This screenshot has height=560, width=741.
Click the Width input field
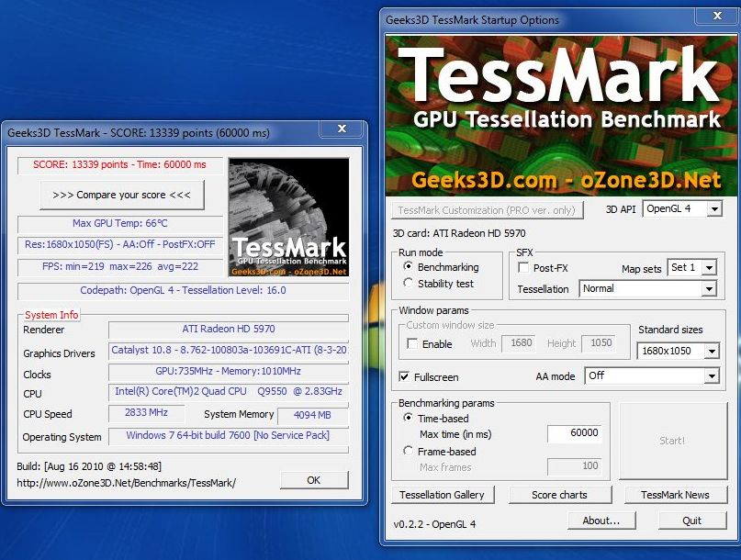click(x=518, y=343)
